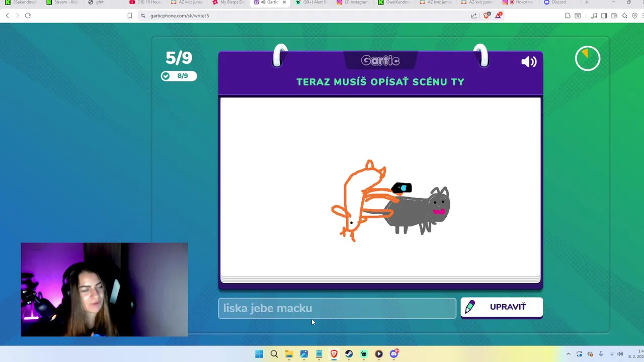Open the tab search icon beside extensions
The width and height of the screenshot is (644, 362).
tap(578, 16)
